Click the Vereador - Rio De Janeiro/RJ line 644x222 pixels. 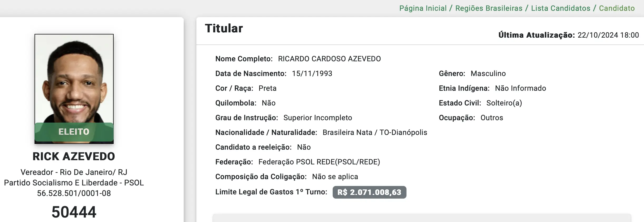coord(74,172)
